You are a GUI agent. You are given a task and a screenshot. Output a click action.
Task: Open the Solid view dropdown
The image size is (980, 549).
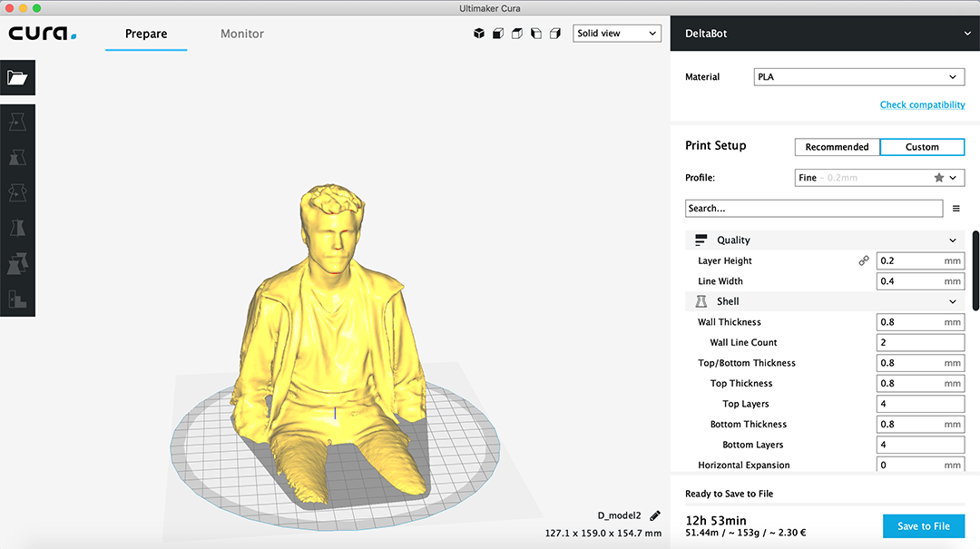tap(617, 34)
